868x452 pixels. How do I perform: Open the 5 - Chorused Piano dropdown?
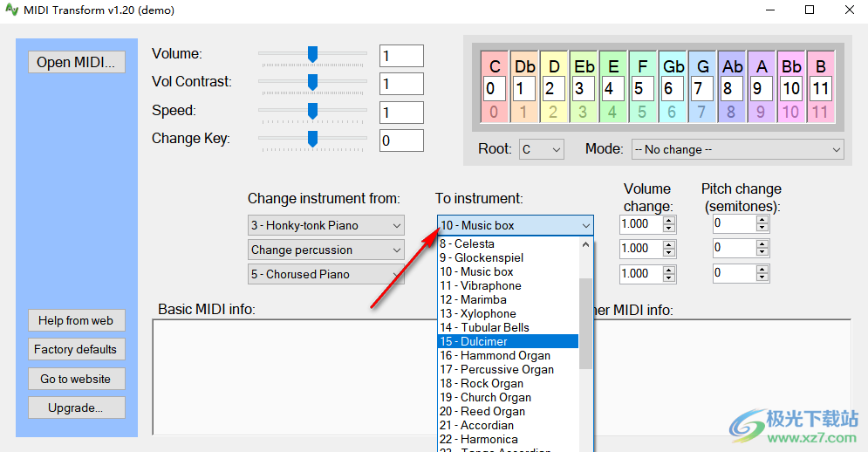tap(326, 274)
